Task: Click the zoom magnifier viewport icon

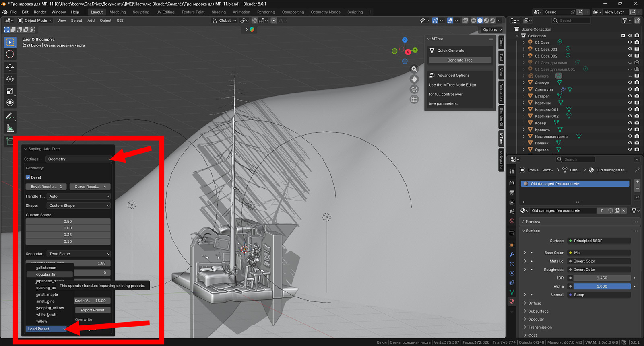Action: (x=414, y=69)
